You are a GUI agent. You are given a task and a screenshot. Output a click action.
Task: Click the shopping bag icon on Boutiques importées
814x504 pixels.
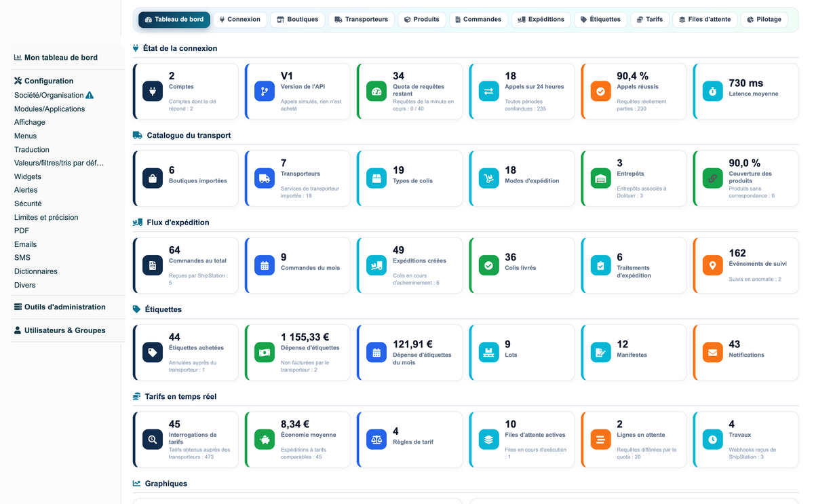[x=153, y=178]
